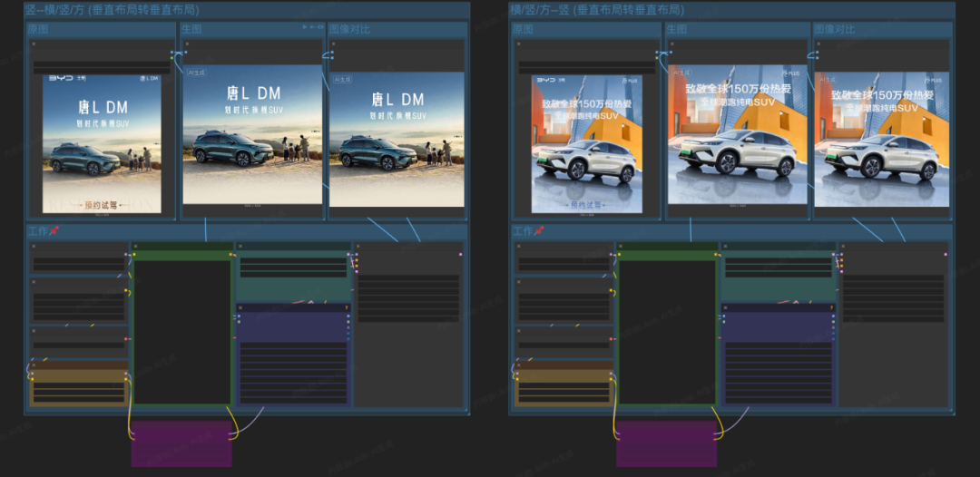Collapse the purple node in right 工作 group
The height and width of the screenshot is (477, 980).
coord(725,307)
